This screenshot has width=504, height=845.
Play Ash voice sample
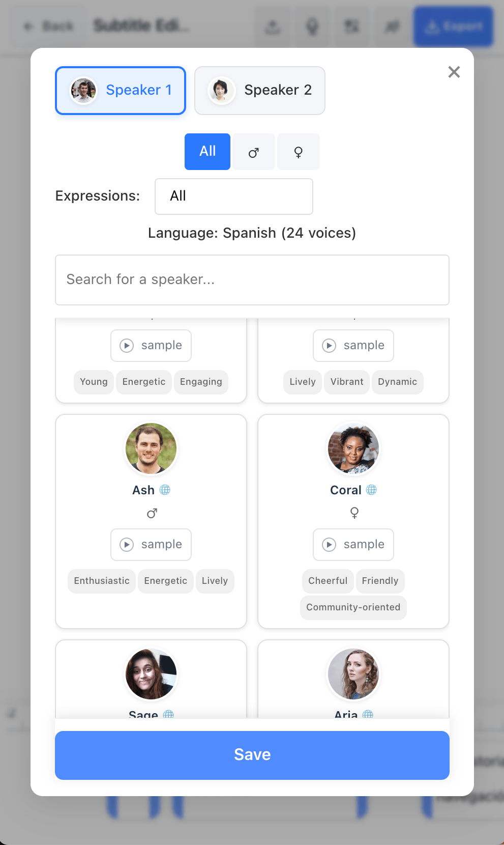151,545
